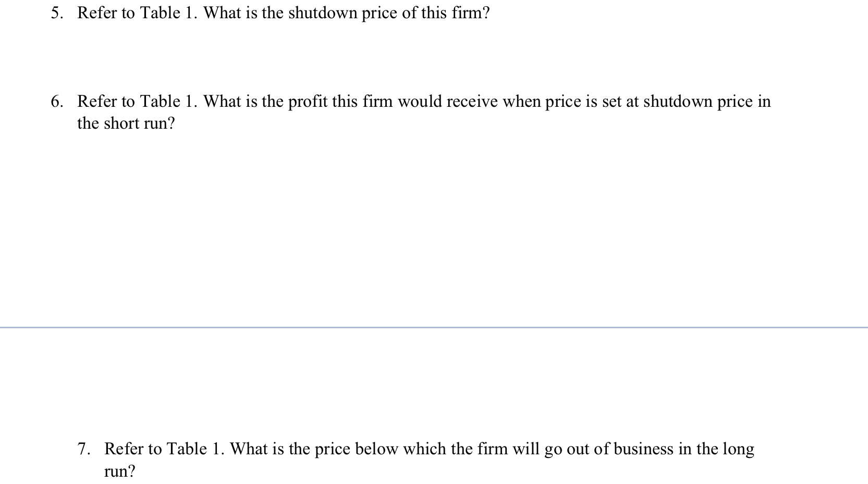The width and height of the screenshot is (868, 484).
Task: Click the number 7 list marker
Action: point(83,449)
